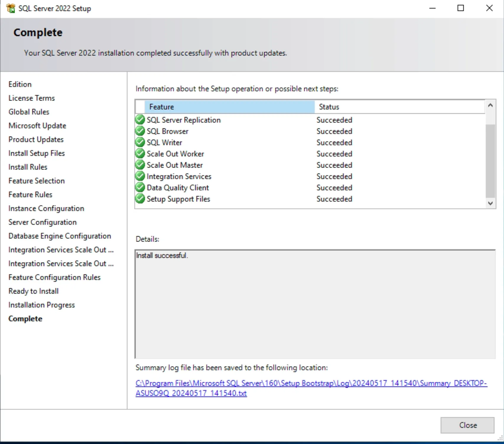Open the summary log file link

coord(311,388)
